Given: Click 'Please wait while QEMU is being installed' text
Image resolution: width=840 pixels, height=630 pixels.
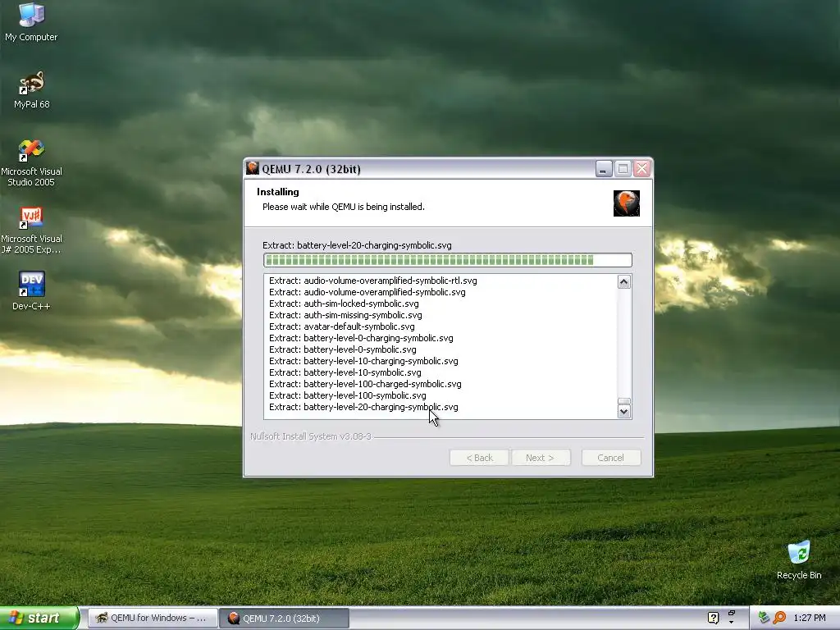Looking at the screenshot, I should [344, 207].
